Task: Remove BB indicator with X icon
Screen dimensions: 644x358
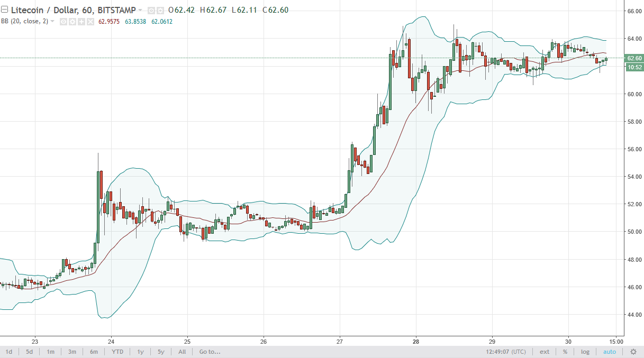Action: [90, 22]
